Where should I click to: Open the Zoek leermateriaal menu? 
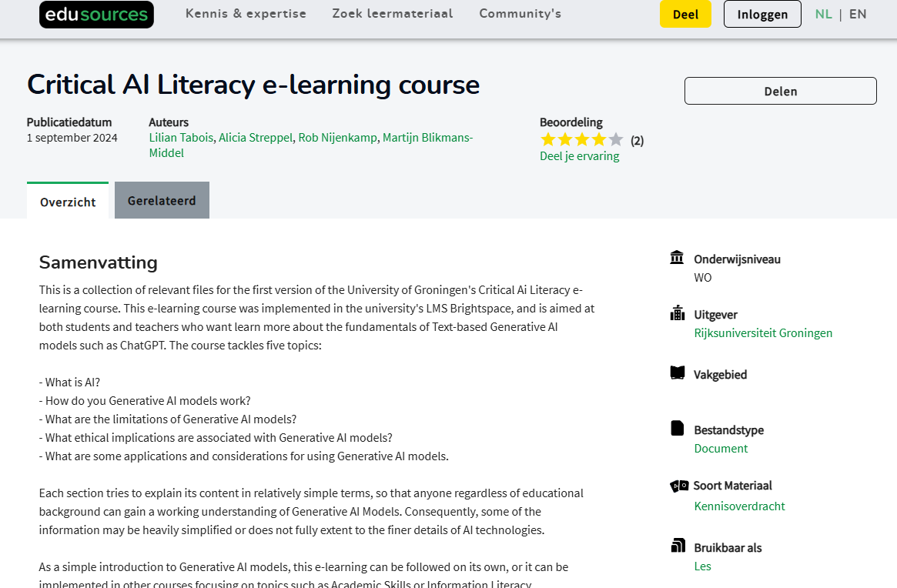[x=393, y=14]
